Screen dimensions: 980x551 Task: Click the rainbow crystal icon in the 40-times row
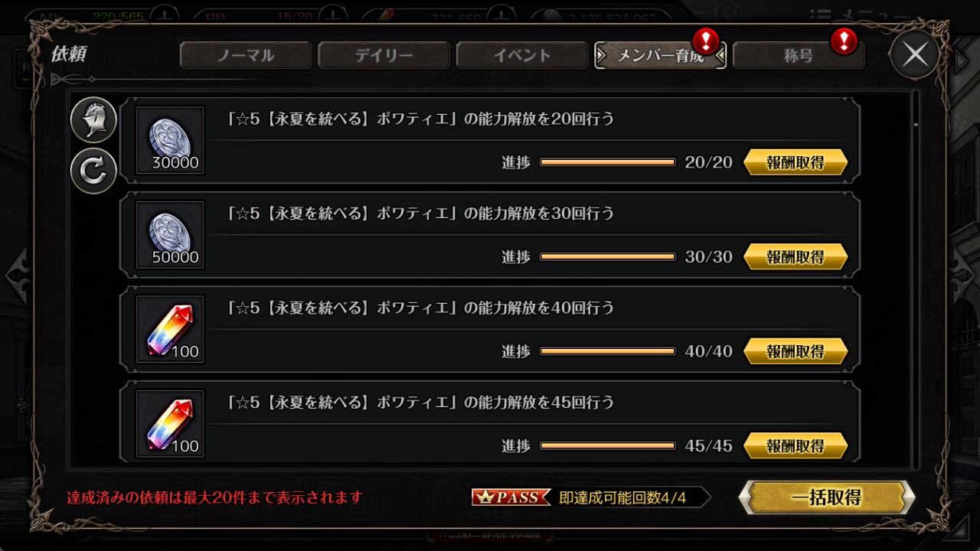click(x=170, y=329)
